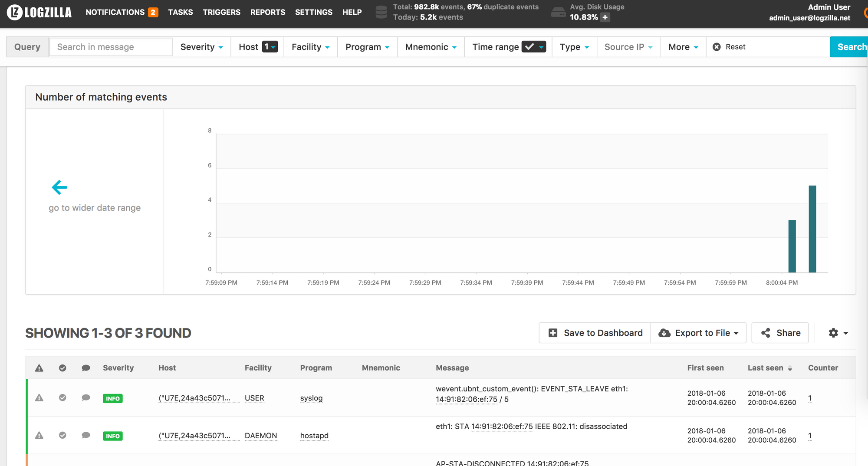The height and width of the screenshot is (466, 868).
Task: Click the comment bubble in the hostapd row
Action: (86, 435)
